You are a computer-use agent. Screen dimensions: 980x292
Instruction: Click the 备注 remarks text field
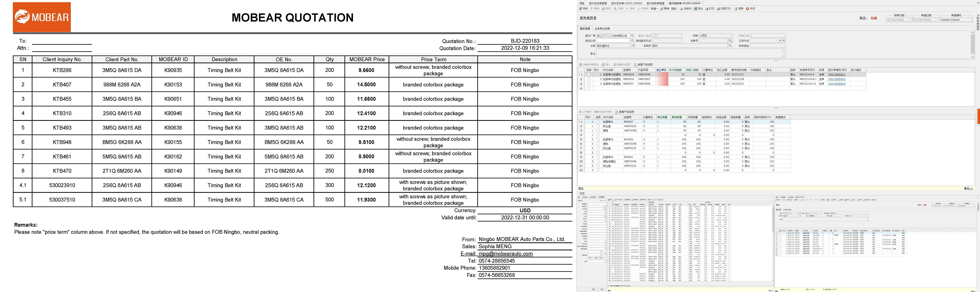pos(691,53)
